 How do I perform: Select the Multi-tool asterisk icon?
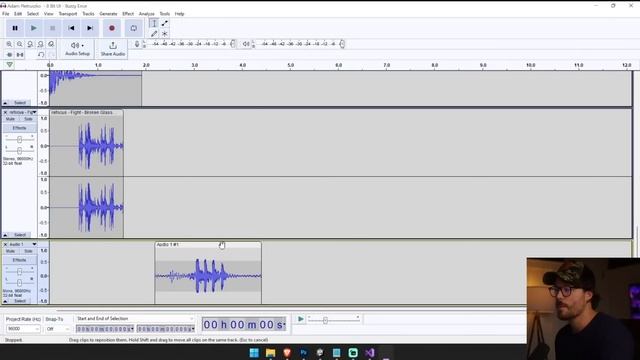(164, 34)
